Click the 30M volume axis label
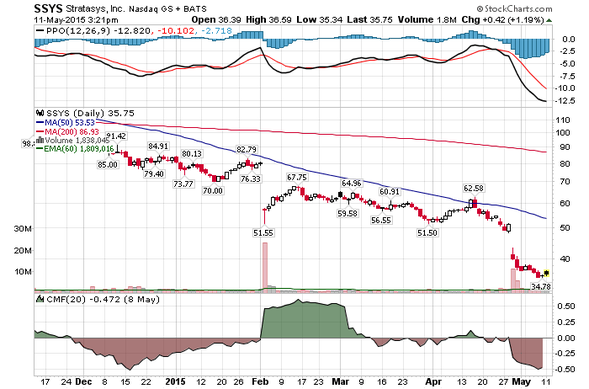Viewport: 589px width, 389px height. 23,228
